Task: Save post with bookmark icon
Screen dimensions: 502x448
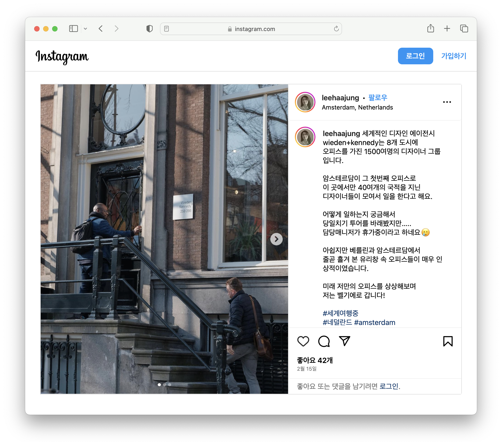Action: tap(448, 341)
